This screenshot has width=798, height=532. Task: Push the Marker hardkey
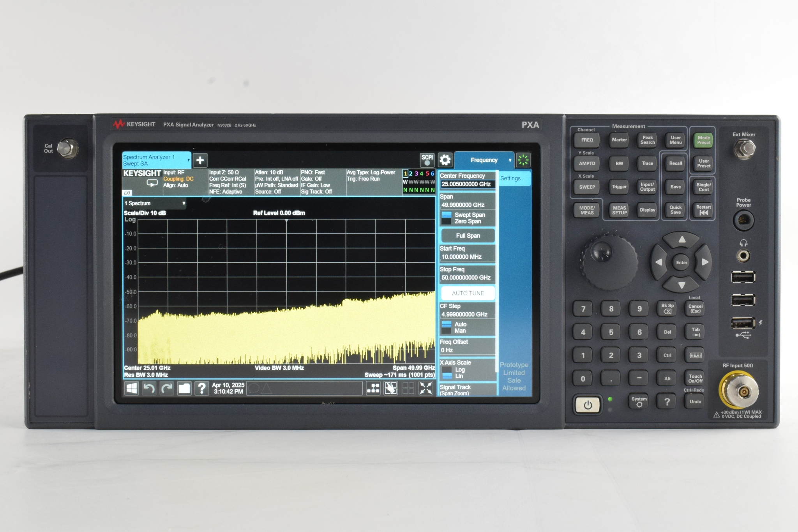coord(620,140)
